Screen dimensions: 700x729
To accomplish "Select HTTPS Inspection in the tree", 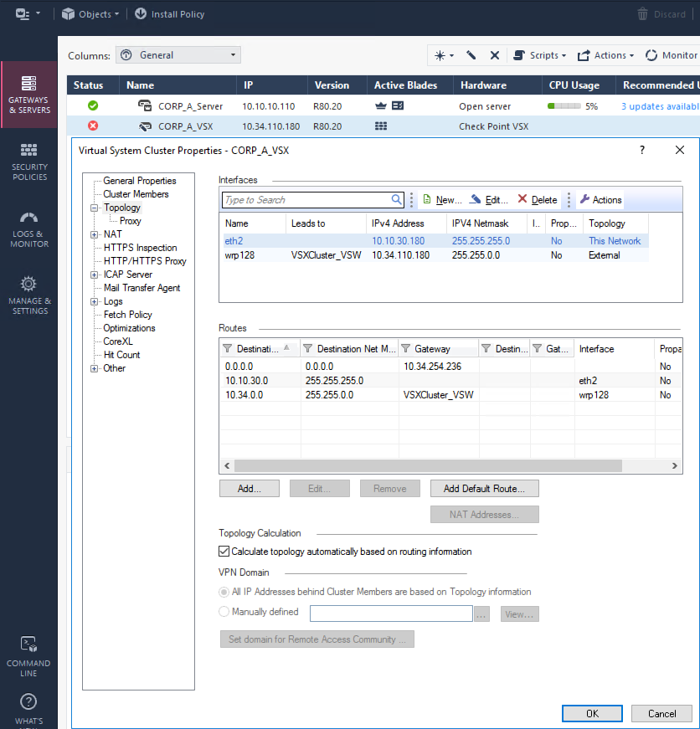I will point(141,248).
